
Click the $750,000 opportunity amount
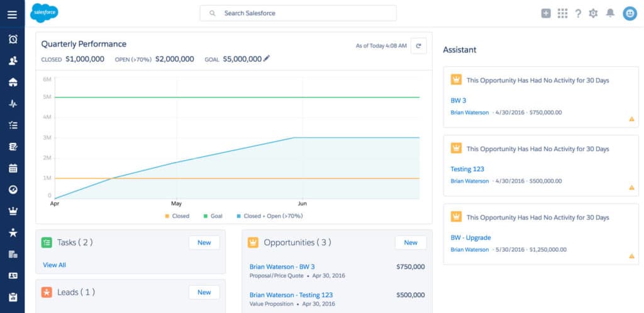tap(411, 267)
